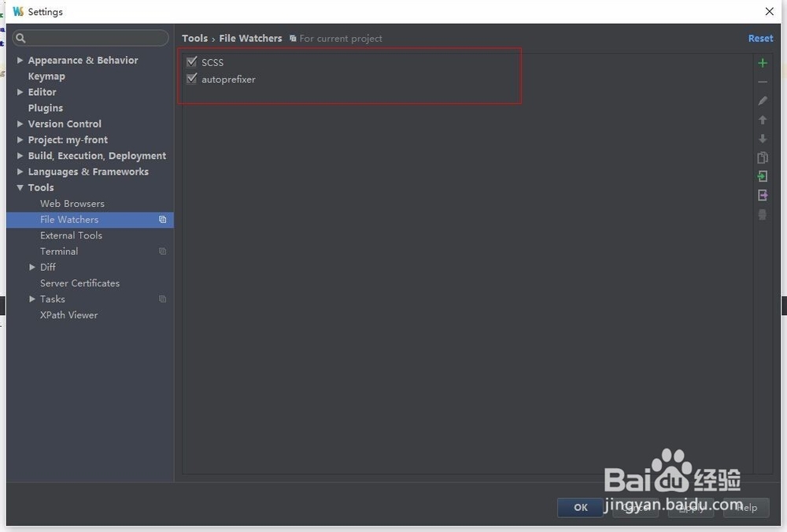787x532 pixels.
Task: Click inside the settings search field
Action: pos(90,37)
